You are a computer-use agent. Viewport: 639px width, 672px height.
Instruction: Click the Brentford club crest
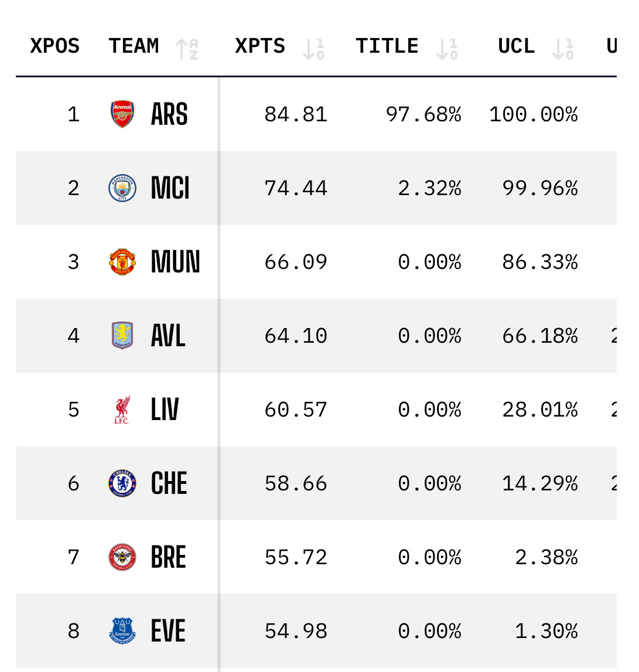122,557
